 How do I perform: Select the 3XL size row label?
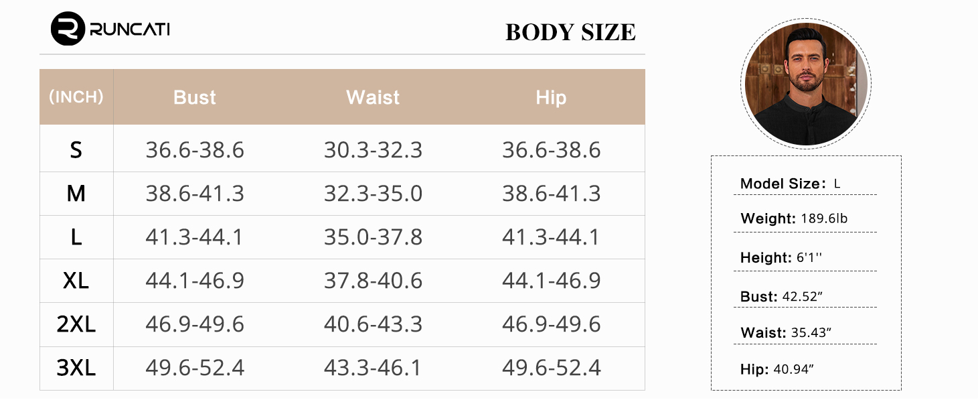click(x=76, y=368)
